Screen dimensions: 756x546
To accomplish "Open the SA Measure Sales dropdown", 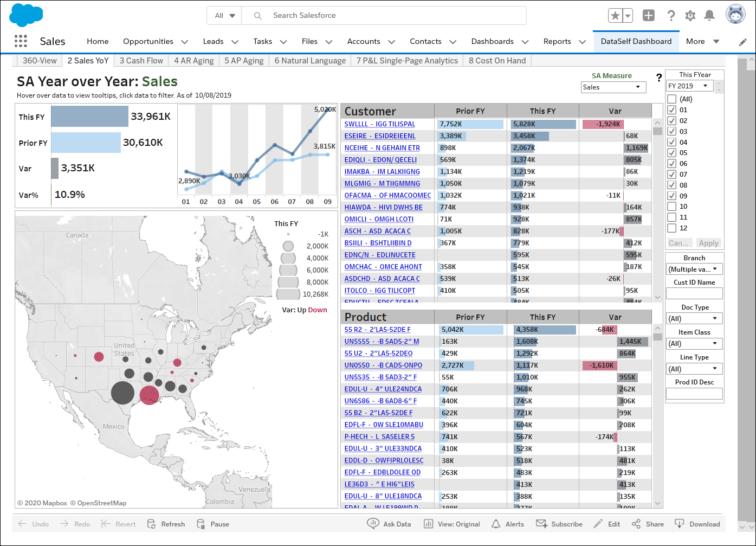I will pyautogui.click(x=613, y=87).
